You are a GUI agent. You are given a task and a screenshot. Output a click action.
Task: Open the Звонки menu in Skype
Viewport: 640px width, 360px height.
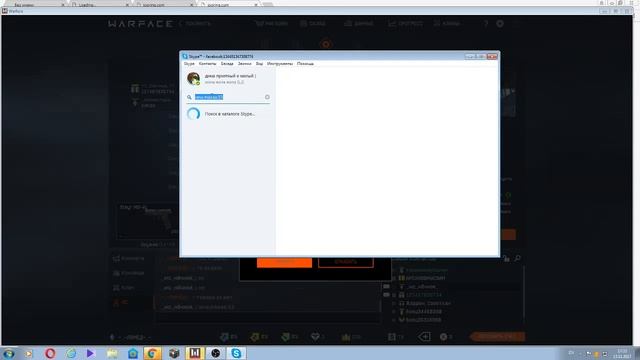[244, 64]
